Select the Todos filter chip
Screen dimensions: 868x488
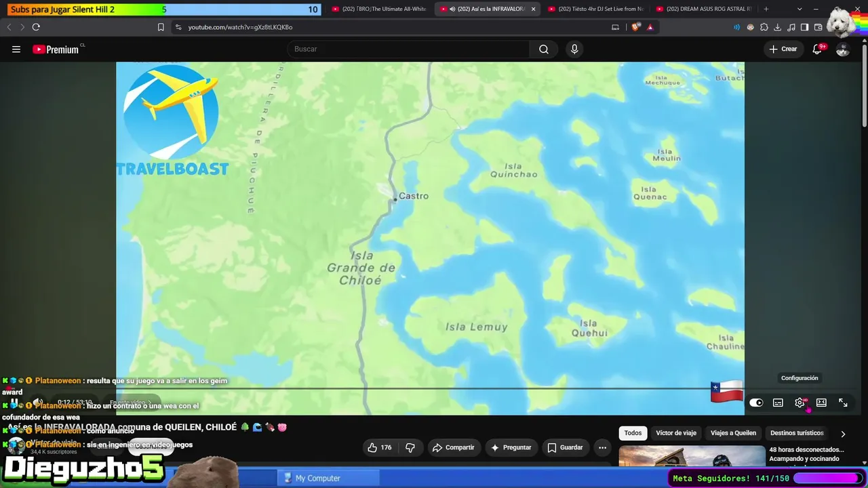(633, 433)
